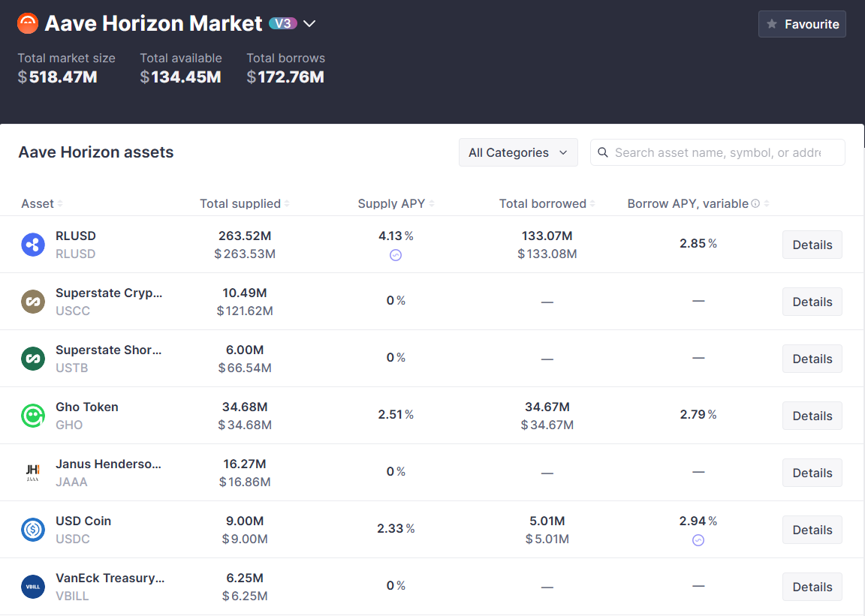The width and height of the screenshot is (865, 616).
Task: Click the search magnifier icon
Action: click(x=603, y=153)
